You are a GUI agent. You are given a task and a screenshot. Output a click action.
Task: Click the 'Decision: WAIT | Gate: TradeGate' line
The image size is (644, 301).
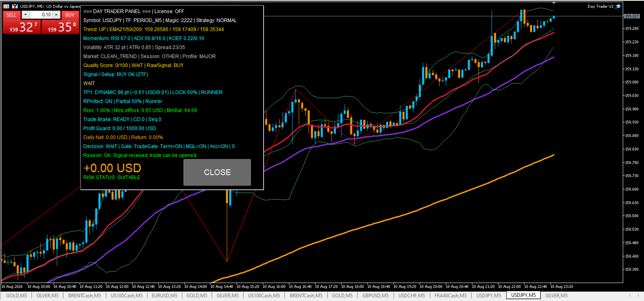click(x=159, y=146)
